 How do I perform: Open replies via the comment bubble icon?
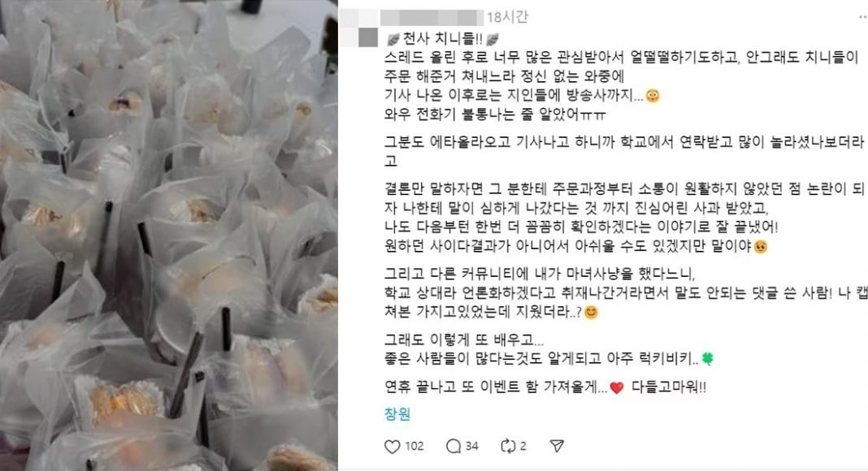coord(454,446)
